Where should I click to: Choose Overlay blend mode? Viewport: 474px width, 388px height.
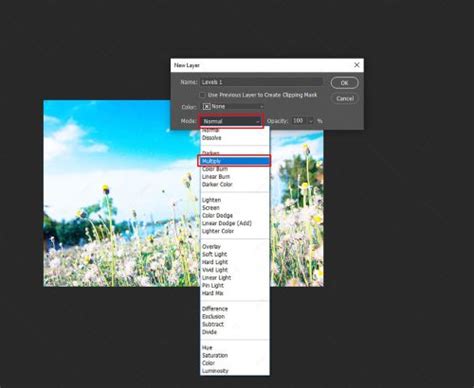[x=235, y=247]
